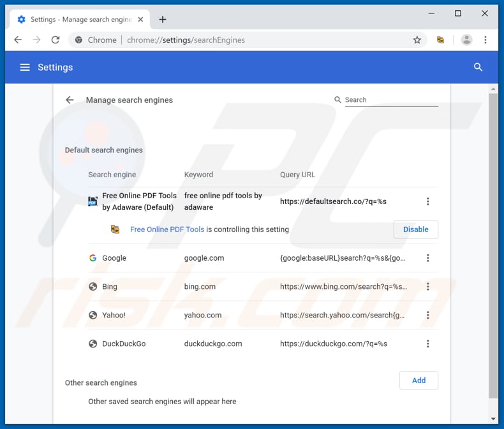Click the browser back arrow
The height and width of the screenshot is (429, 504).
click(x=18, y=40)
